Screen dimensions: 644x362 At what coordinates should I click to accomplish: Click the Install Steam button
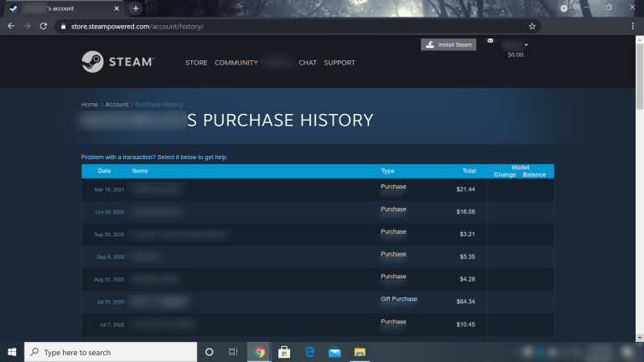coord(449,44)
